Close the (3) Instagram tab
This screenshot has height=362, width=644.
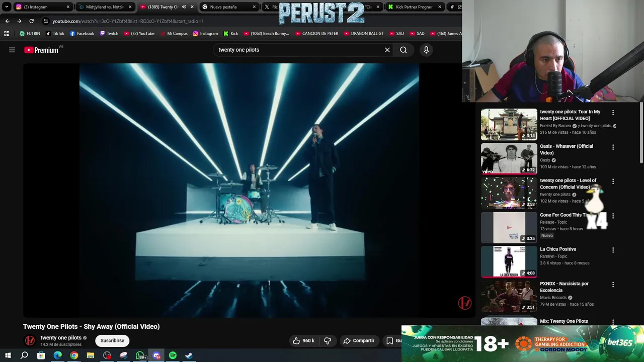click(x=68, y=7)
